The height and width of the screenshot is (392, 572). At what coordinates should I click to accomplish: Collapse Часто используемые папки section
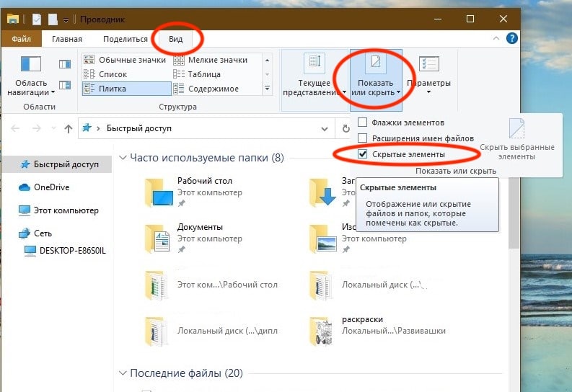(x=123, y=158)
